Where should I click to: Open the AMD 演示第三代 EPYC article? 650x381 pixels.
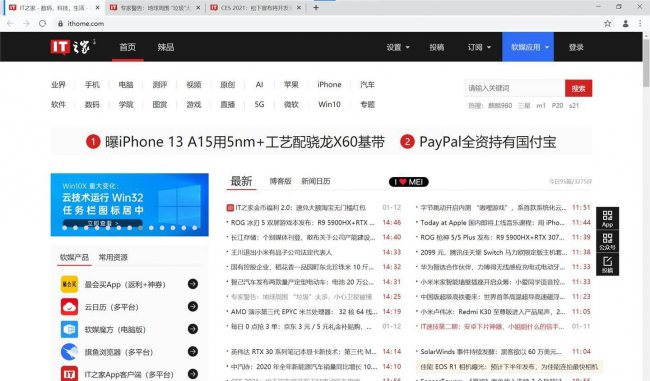tap(304, 311)
